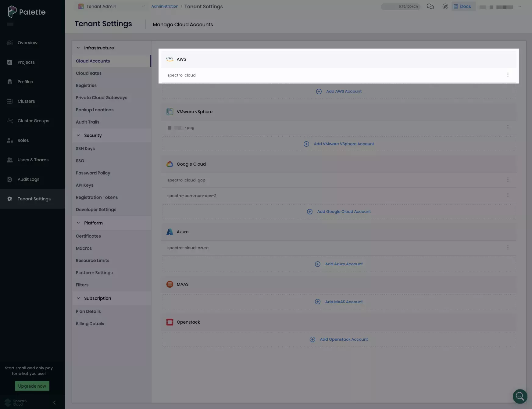Click the Administration breadcrumb link
This screenshot has width=532, height=409.
coord(165,6)
